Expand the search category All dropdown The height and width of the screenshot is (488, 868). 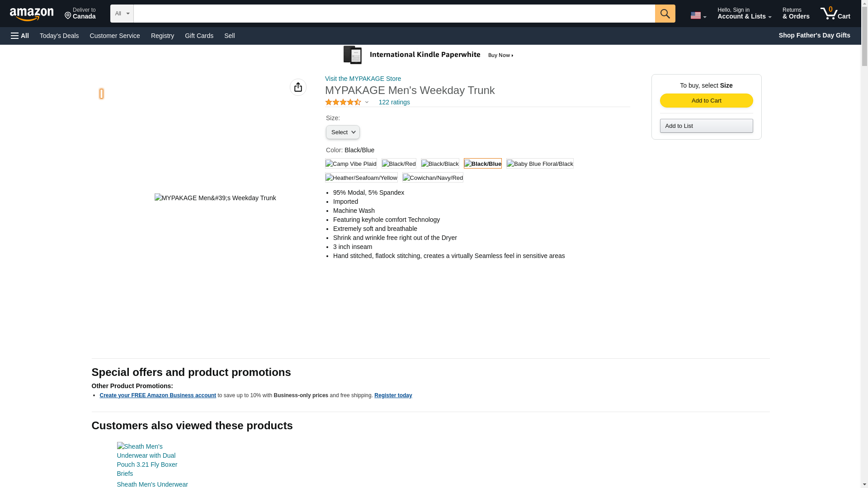coord(122,14)
